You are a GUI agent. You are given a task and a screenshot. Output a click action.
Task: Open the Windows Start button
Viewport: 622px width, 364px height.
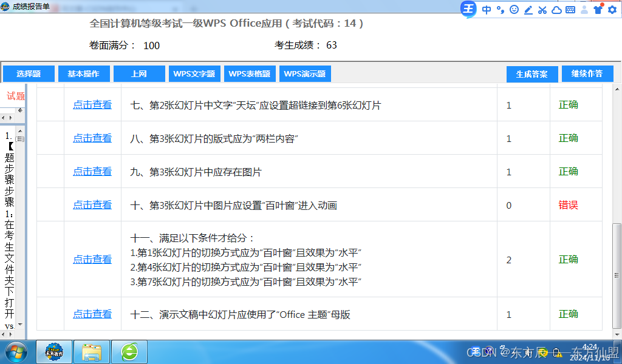[16, 352]
